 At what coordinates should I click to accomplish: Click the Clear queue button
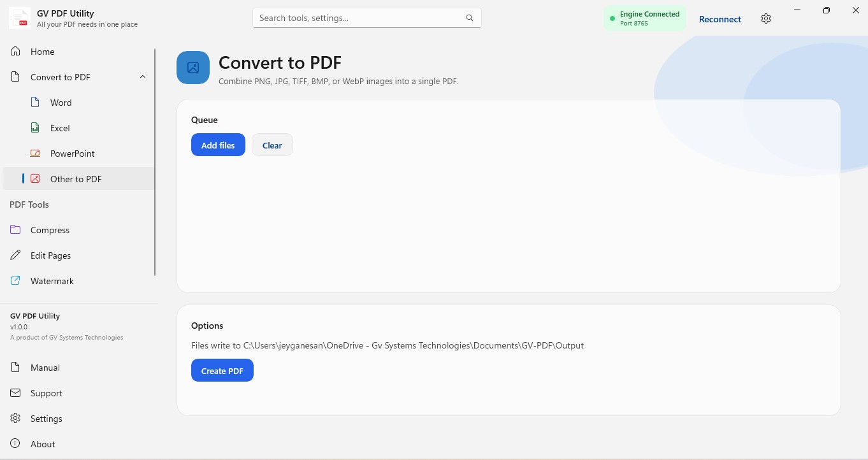coord(272,145)
